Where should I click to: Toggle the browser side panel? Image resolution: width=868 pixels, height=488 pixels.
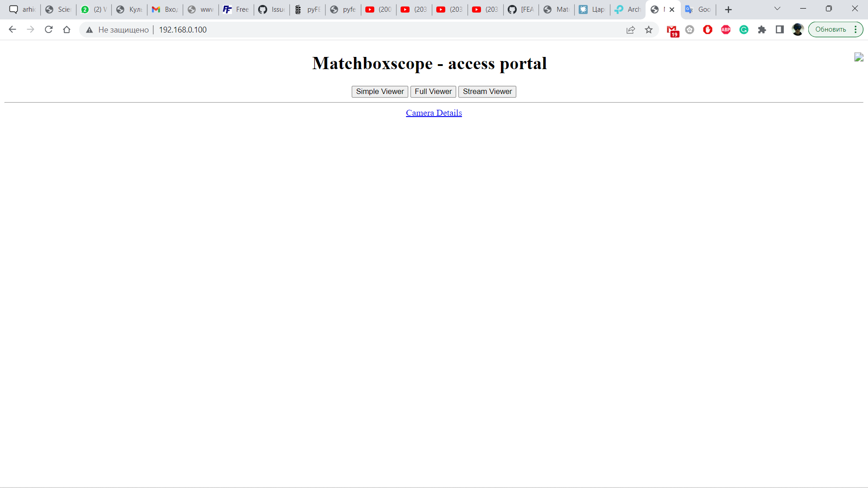(x=780, y=30)
